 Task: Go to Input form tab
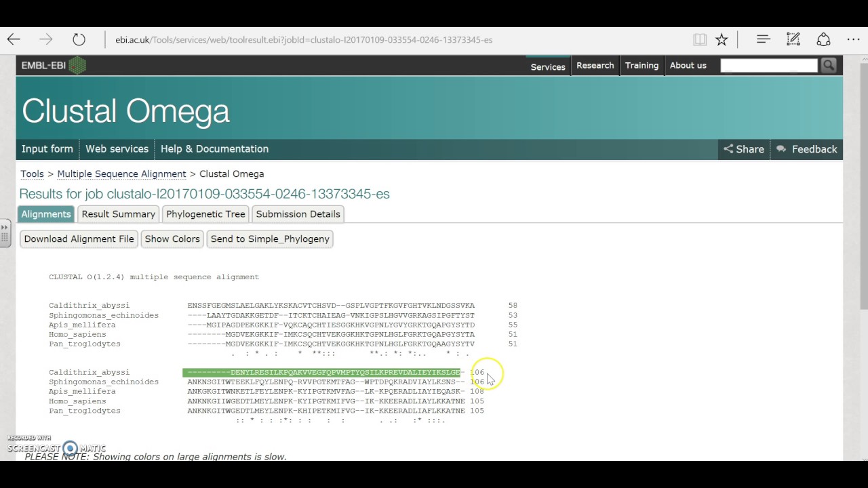pyautogui.click(x=47, y=149)
